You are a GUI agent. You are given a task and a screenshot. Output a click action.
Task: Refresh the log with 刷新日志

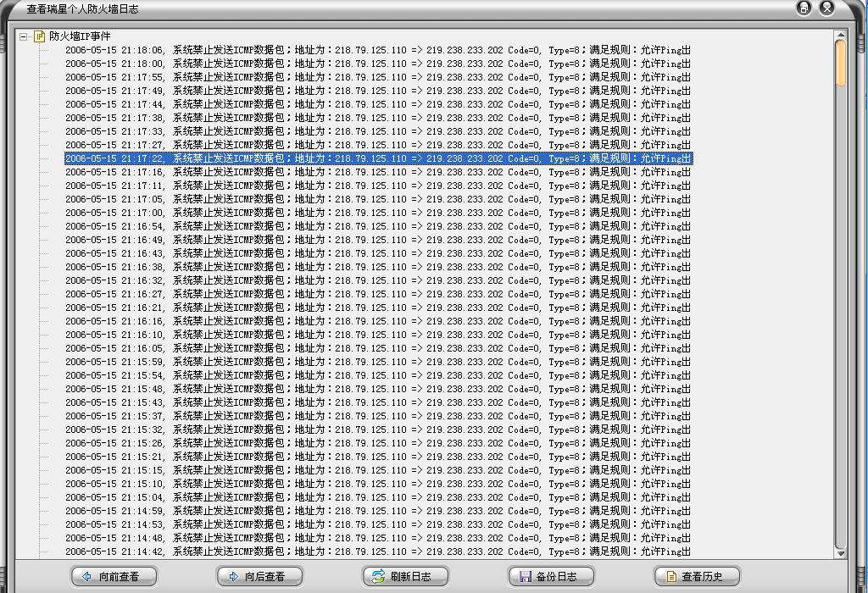pyautogui.click(x=405, y=576)
